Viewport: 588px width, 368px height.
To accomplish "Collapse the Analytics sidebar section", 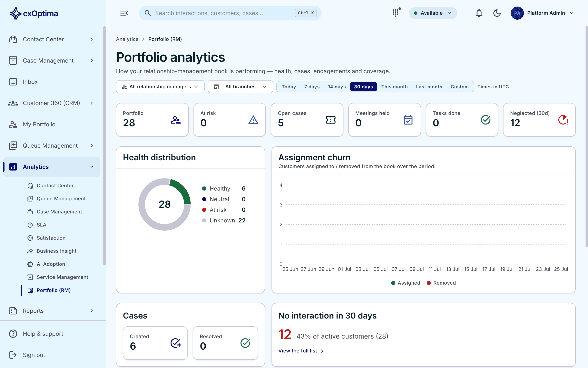I will [51, 167].
